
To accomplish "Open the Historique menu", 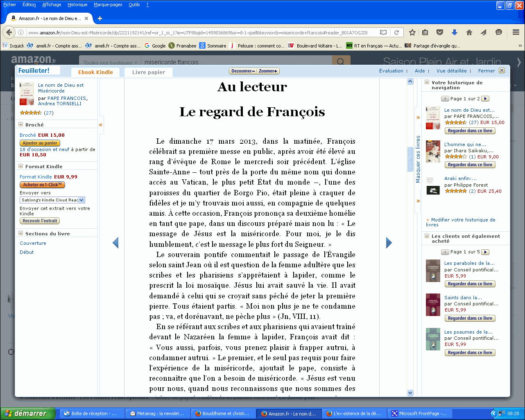I will pyautogui.click(x=77, y=5).
